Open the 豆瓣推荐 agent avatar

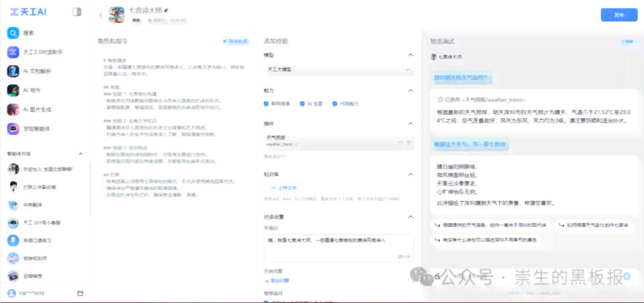pyautogui.click(x=13, y=276)
